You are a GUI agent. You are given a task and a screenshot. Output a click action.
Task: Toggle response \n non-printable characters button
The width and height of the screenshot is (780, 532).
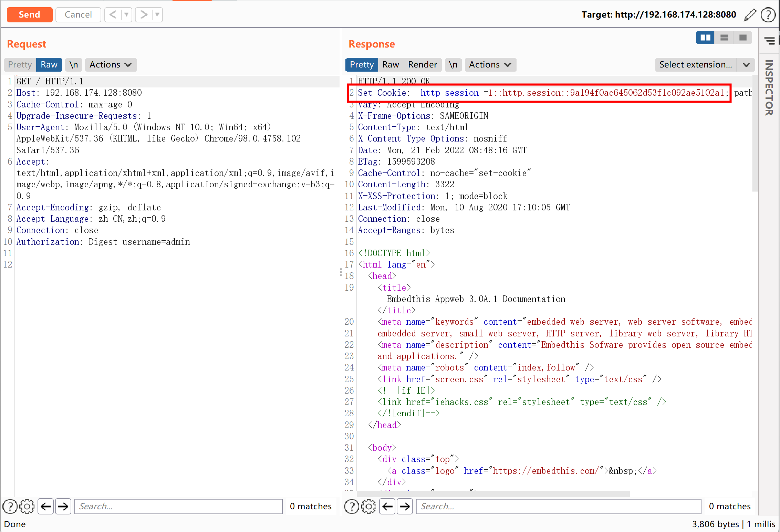click(x=453, y=65)
